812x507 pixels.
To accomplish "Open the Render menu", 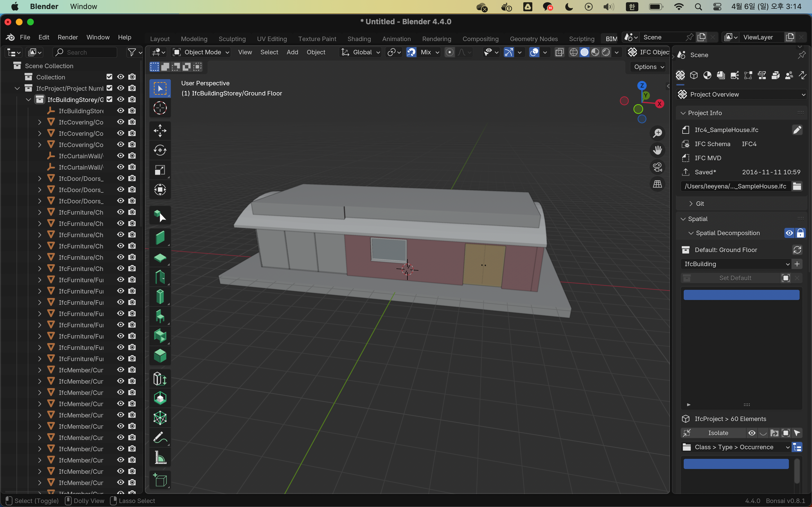I will pyautogui.click(x=67, y=37).
